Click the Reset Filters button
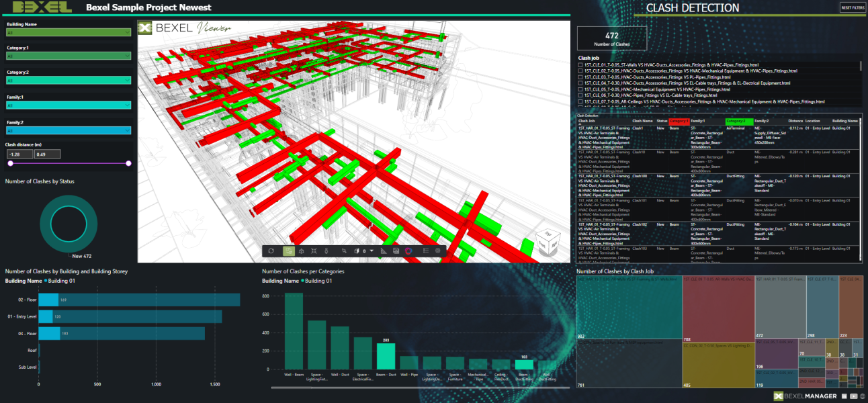 click(x=853, y=7)
